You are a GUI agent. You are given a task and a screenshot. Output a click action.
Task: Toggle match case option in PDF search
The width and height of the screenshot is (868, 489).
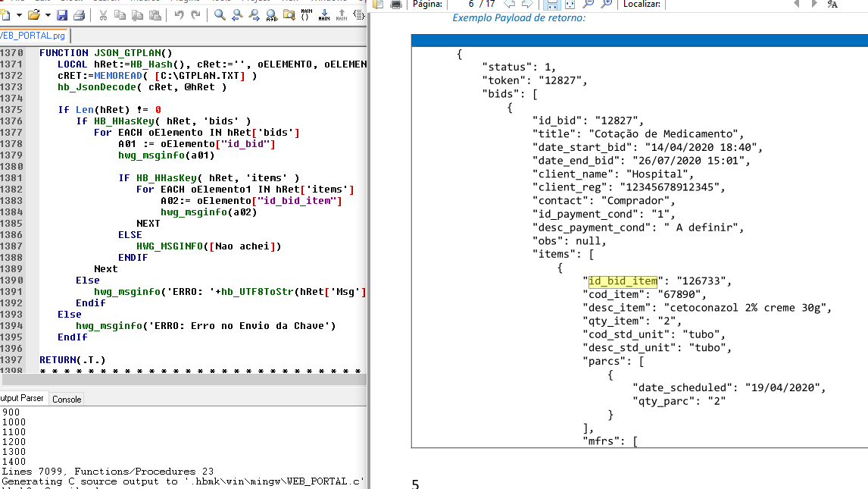(832, 4)
